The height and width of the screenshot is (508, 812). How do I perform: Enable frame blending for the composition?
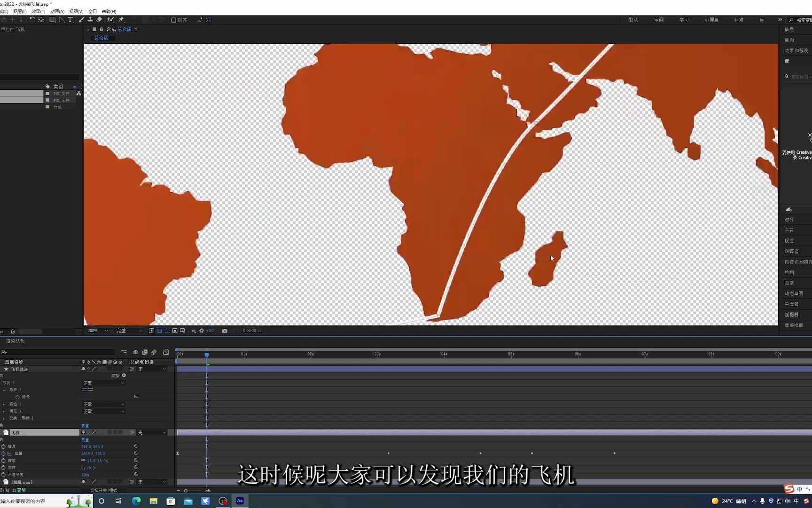pos(145,352)
